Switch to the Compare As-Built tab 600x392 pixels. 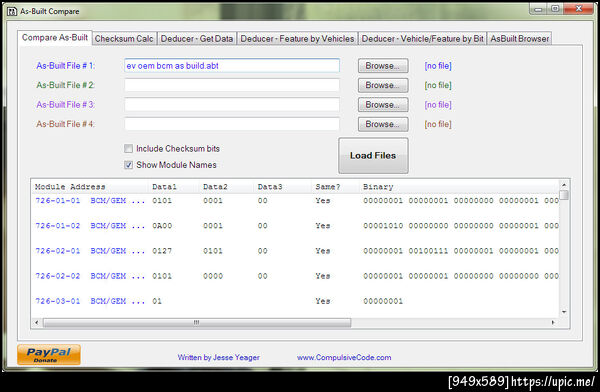point(55,38)
